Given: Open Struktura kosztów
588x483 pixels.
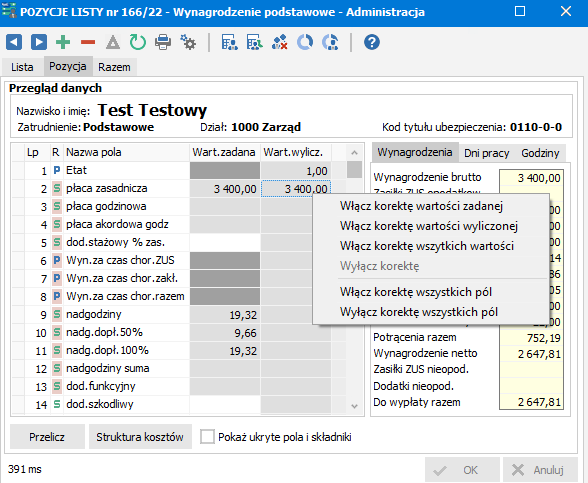Looking at the screenshot, I should (140, 437).
